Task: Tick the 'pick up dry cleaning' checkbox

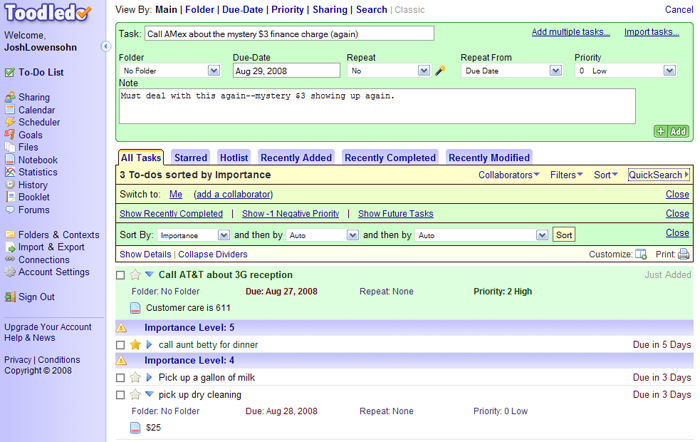Action: coord(121,395)
